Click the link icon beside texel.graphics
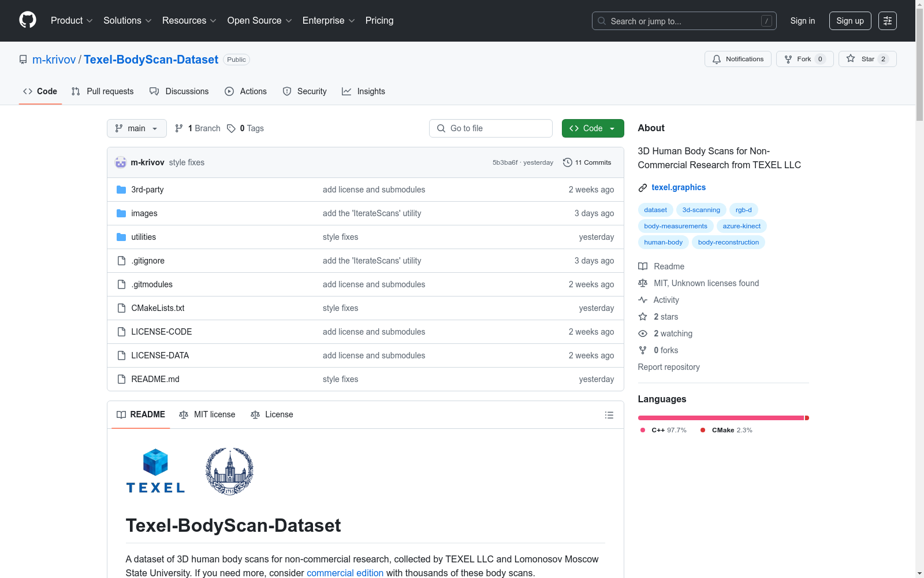 click(x=643, y=187)
